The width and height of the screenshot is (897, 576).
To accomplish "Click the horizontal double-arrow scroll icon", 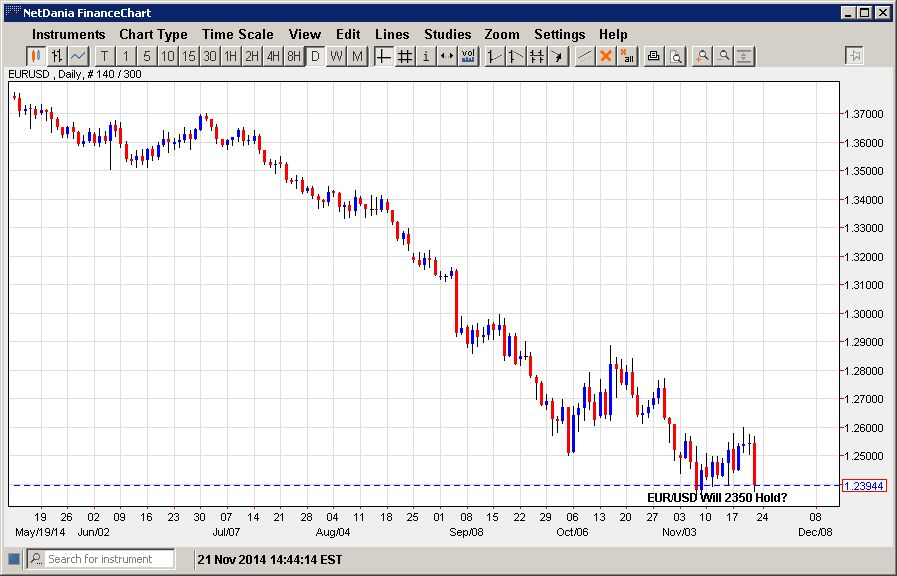I will 447,56.
